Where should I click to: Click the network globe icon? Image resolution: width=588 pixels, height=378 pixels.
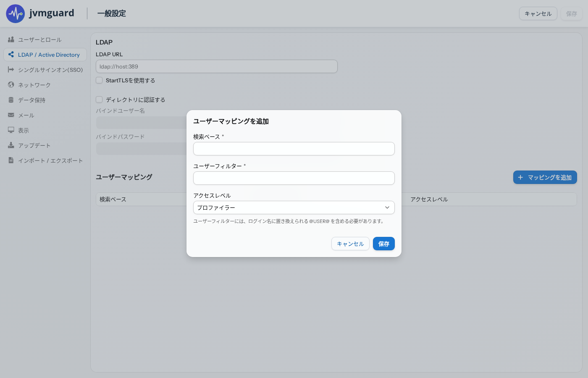(11, 85)
